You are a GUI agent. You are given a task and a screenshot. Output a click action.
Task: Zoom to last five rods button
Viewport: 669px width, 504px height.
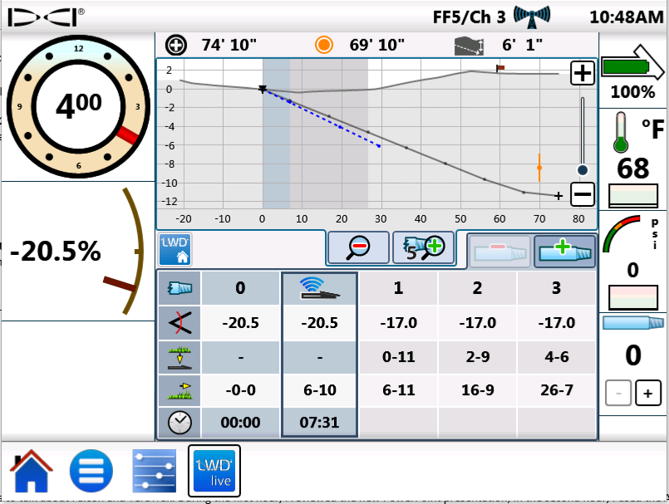(424, 248)
